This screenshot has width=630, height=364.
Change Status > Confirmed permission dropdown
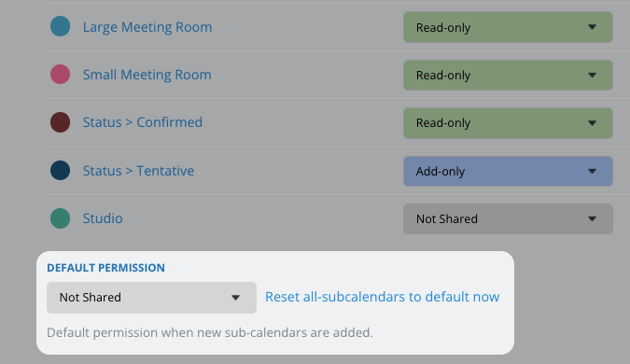pyautogui.click(x=508, y=123)
